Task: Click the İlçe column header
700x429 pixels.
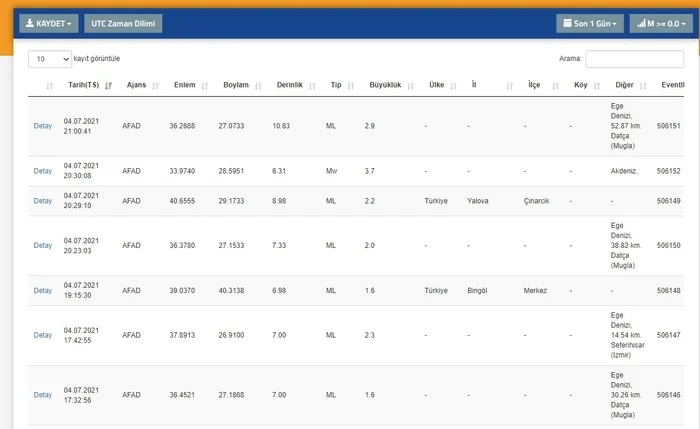Action: tap(535, 86)
